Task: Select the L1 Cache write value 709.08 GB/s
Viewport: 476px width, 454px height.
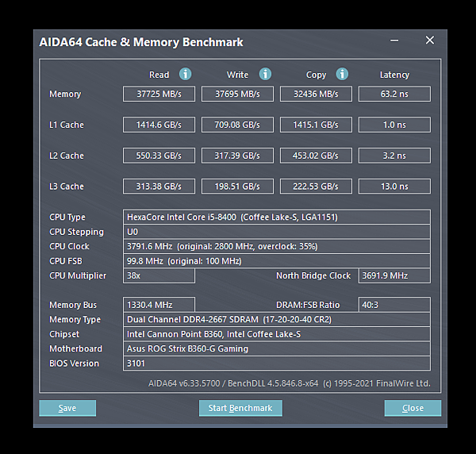Action: 237,125
